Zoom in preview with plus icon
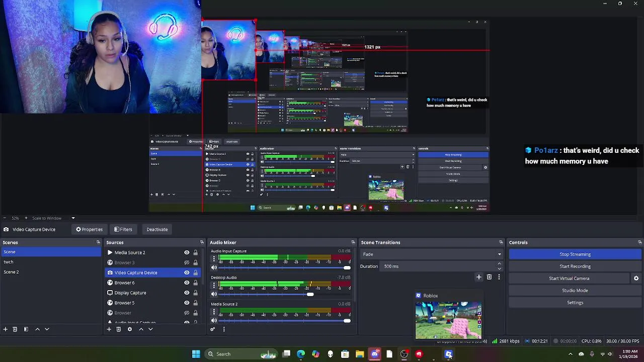The height and width of the screenshot is (362, 644). 26,218
